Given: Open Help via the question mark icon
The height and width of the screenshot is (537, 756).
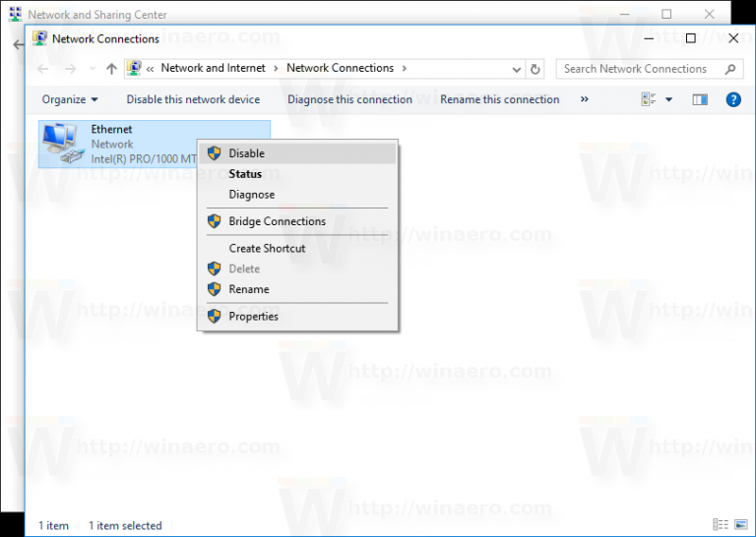Looking at the screenshot, I should (733, 99).
